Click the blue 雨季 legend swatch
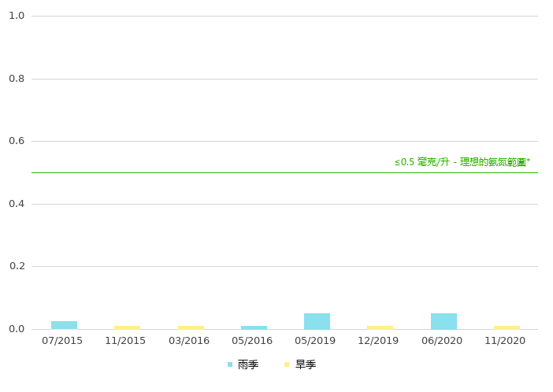 pyautogui.click(x=230, y=364)
